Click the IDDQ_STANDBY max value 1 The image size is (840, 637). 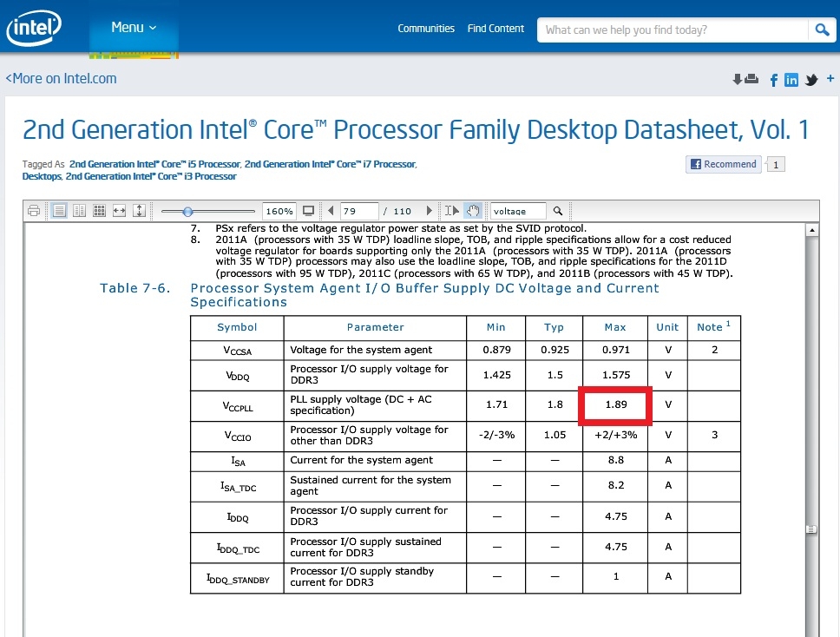pos(615,577)
